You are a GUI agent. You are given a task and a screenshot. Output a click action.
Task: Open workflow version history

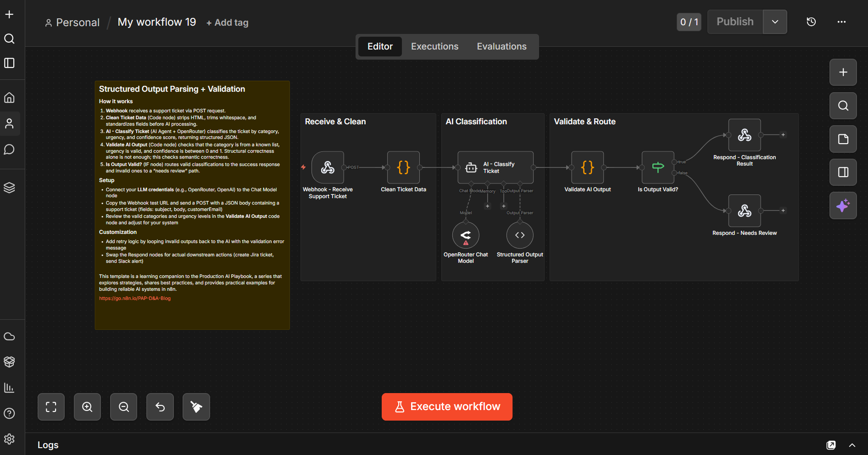pos(811,22)
